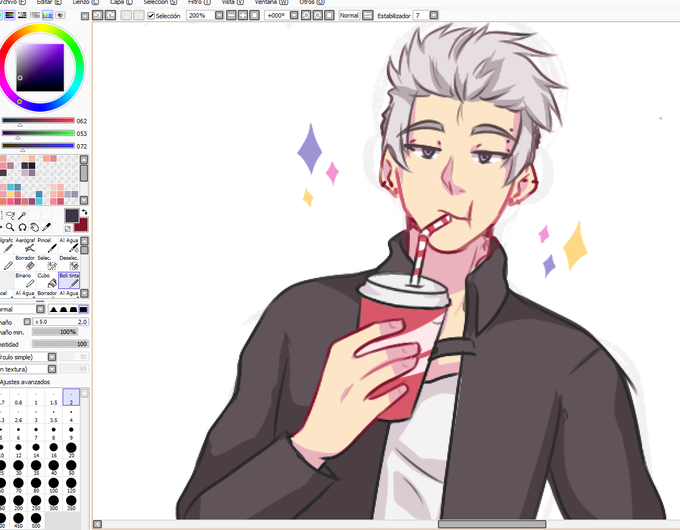The image size is (680, 530).
Task: Select the flat hard brush edge shape
Action: 83,309
